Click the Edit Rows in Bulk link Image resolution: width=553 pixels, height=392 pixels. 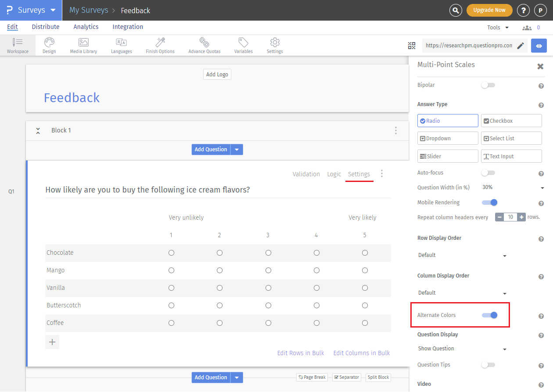click(x=301, y=353)
